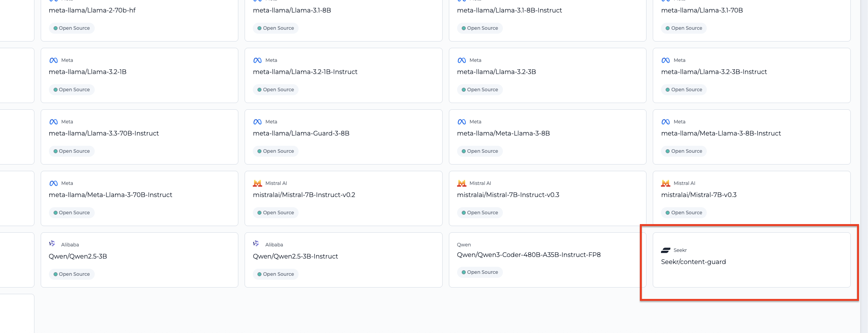The width and height of the screenshot is (868, 333).
Task: Click Meta logo on Meta-Llama-3-70B-Instruct card
Action: [54, 183]
